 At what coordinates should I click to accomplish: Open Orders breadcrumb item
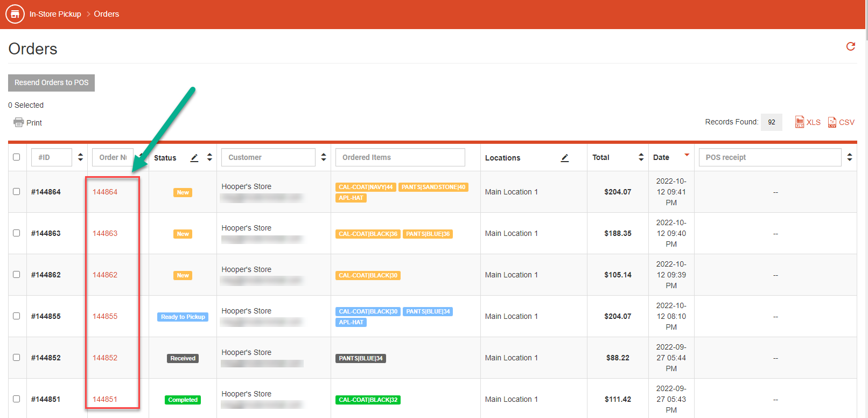point(107,14)
